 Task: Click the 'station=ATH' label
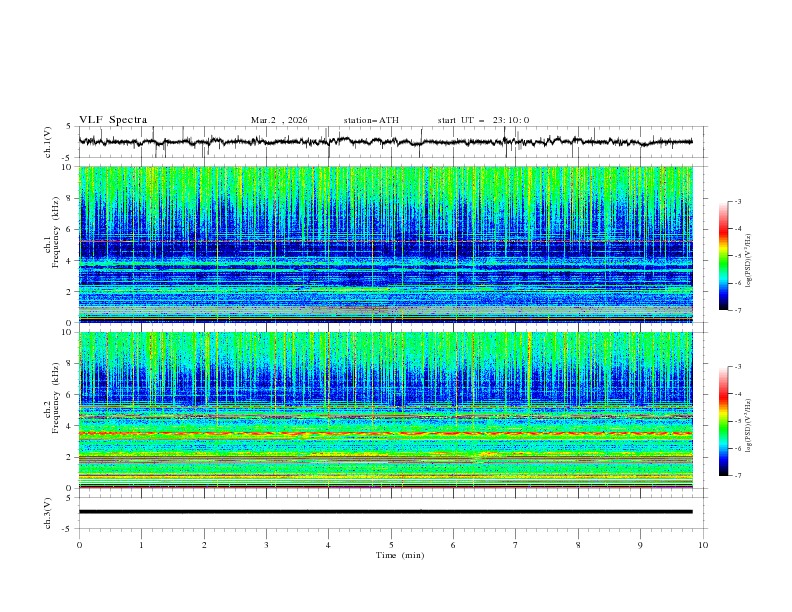tap(371, 120)
